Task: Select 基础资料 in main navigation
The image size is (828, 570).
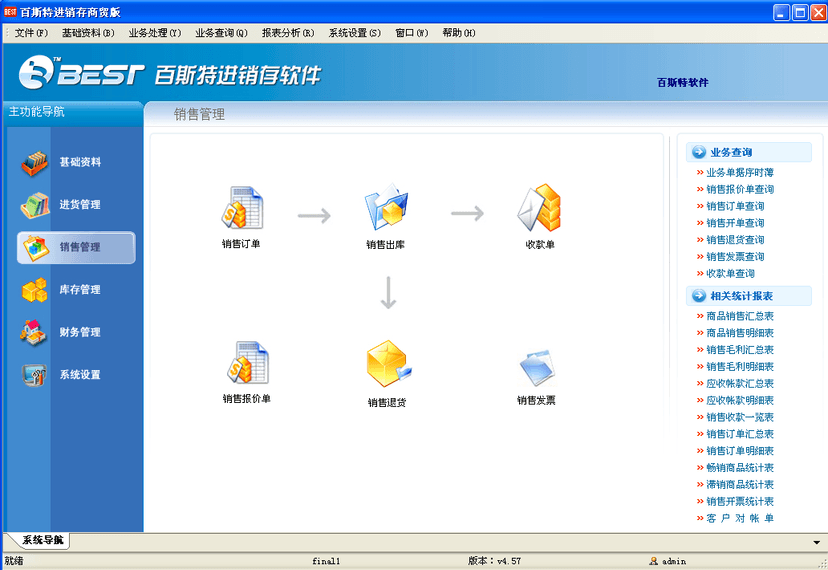Action: click(x=76, y=162)
